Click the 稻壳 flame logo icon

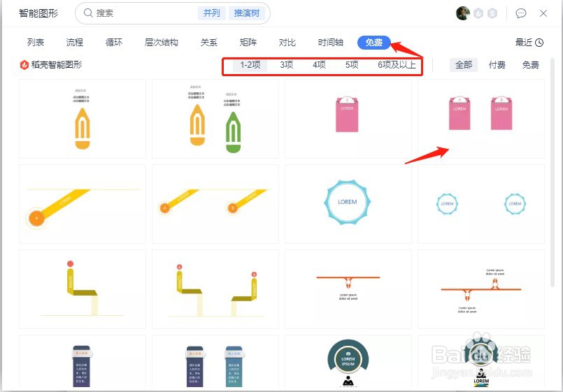tap(24, 65)
